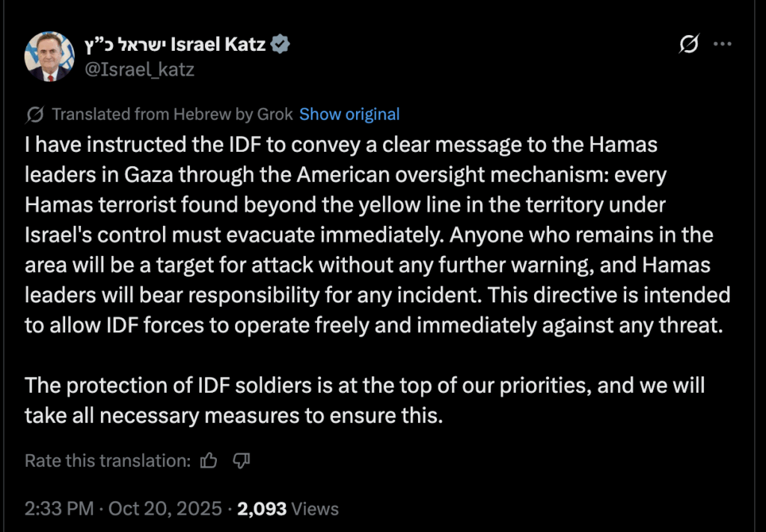Click the word "Grok" in the translation notice

275,114
